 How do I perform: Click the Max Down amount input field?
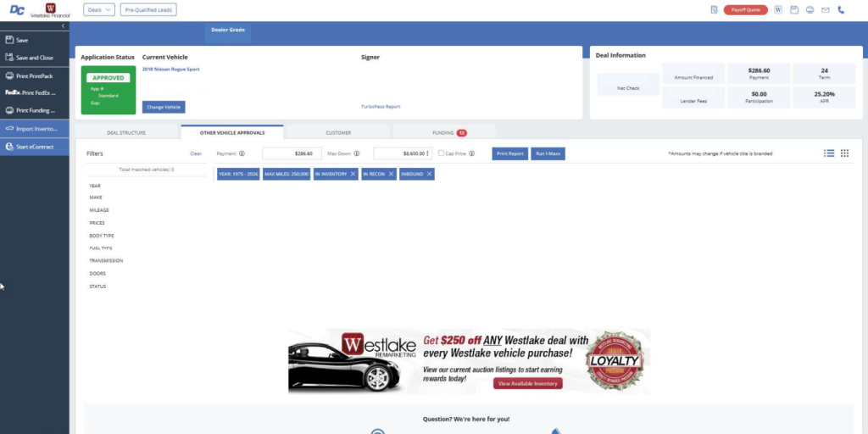click(403, 153)
